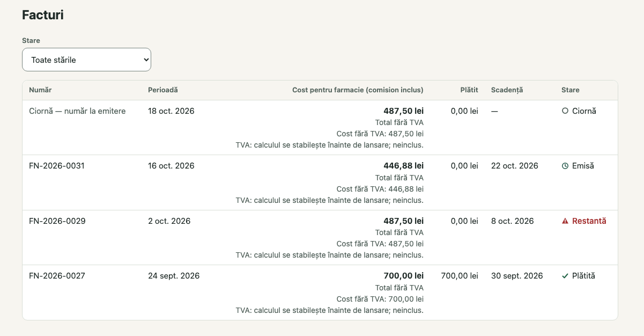Viewport: 644px width, 336px height.
Task: Click 'Cost fără TVA: 446,88 lei' line
Action: [380, 189]
